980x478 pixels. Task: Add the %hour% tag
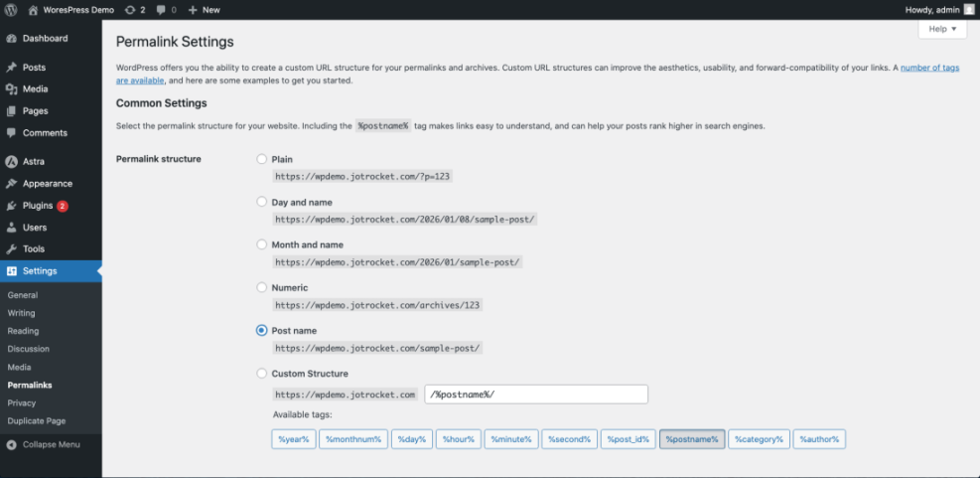click(459, 439)
